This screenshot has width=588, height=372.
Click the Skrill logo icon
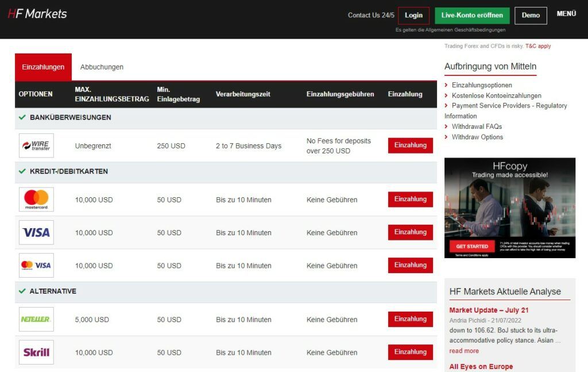click(x=36, y=352)
